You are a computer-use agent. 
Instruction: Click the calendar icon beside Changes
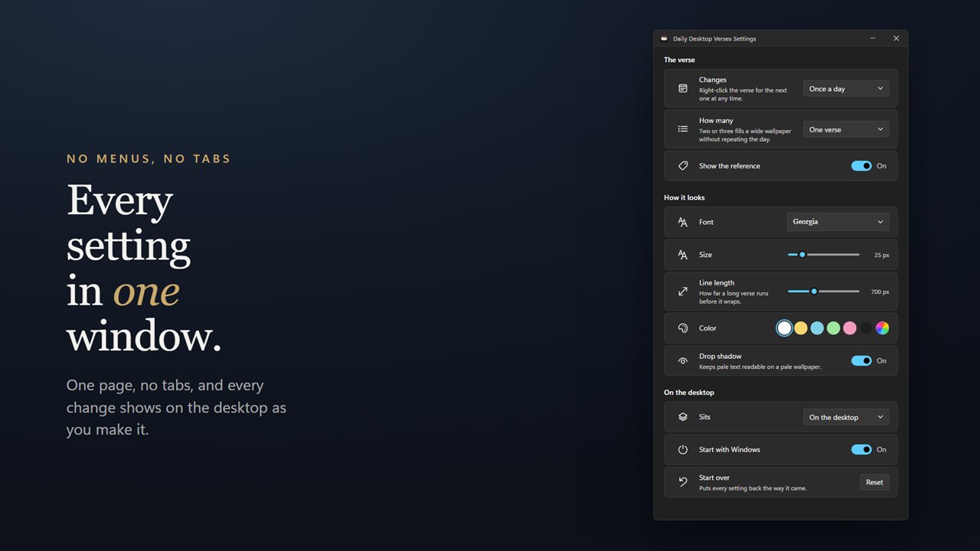tap(683, 89)
